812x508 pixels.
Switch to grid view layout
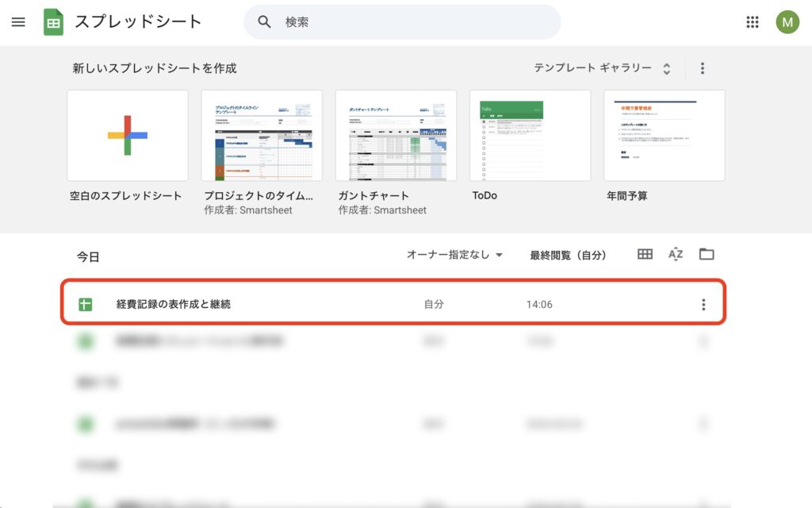click(x=645, y=254)
